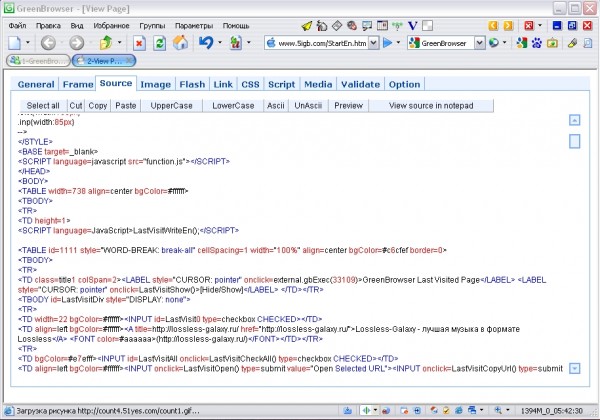Image resolution: width=600 pixels, height=420 pixels.
Task: Click the blue V icon in menu bar
Action: coord(412,26)
